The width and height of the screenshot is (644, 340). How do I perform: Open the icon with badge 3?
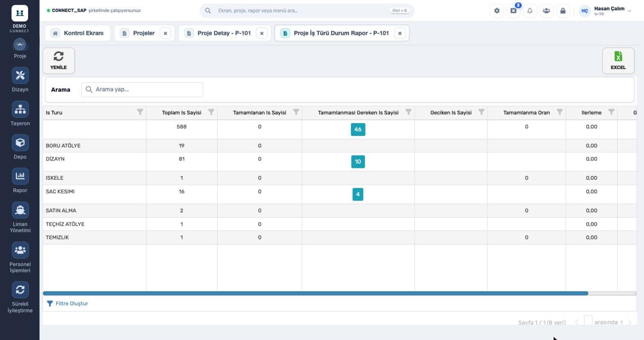pyautogui.click(x=513, y=11)
